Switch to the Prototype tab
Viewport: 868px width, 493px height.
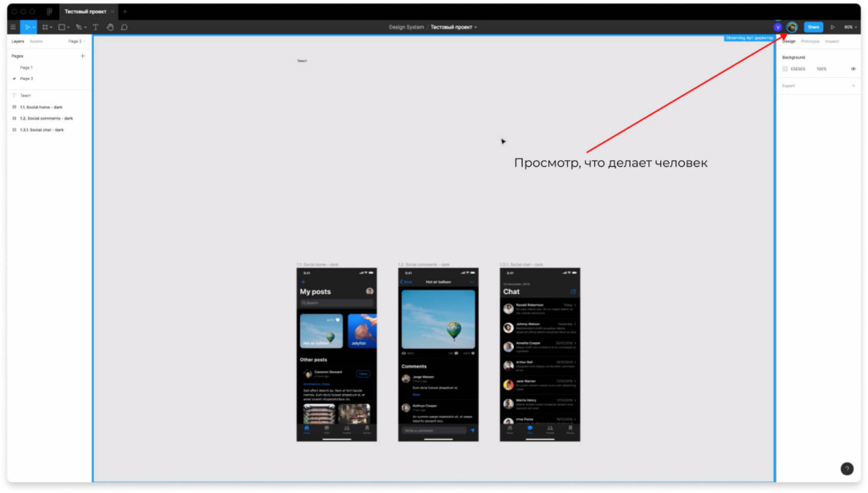click(810, 41)
